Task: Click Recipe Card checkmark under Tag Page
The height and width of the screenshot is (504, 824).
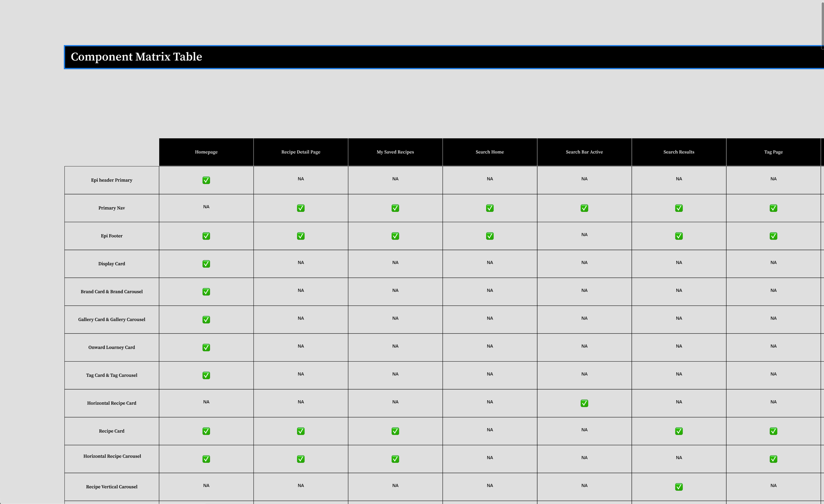Action: click(773, 431)
